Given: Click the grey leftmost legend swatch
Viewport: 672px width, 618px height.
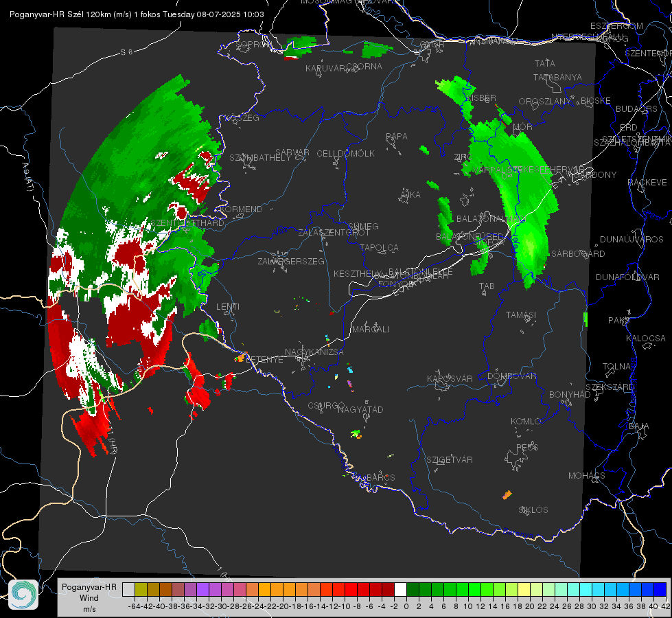Looking at the screenshot, I should 128,590.
